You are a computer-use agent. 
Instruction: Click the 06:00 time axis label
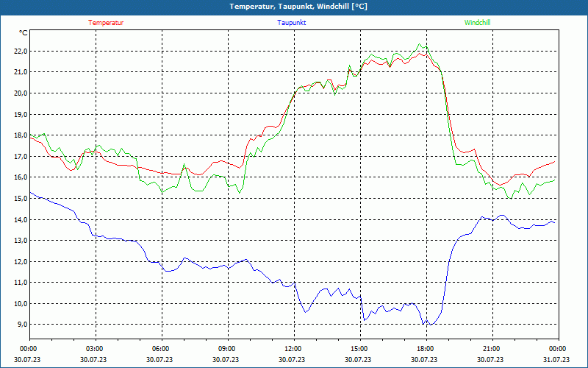tap(162, 349)
